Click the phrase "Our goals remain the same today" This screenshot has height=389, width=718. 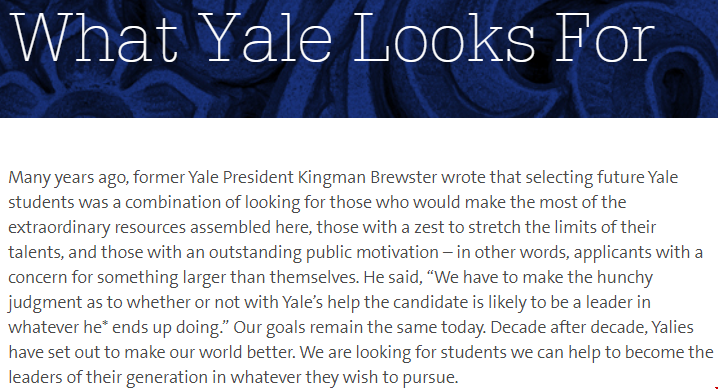click(x=359, y=328)
